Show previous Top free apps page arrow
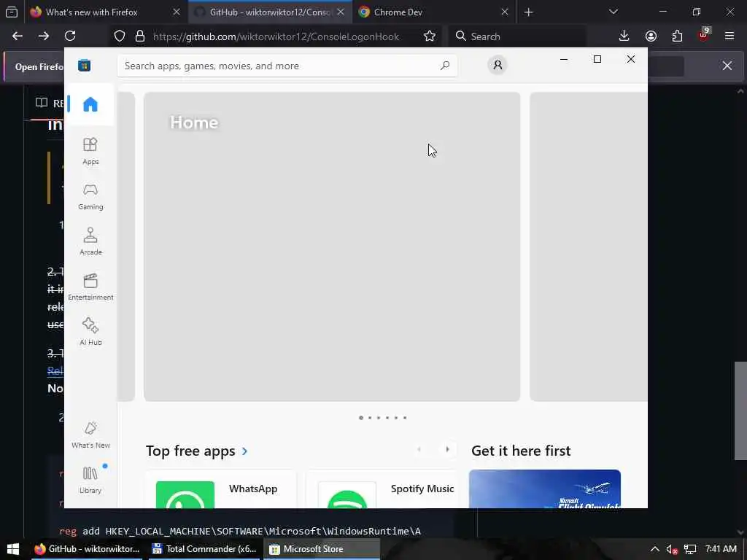The image size is (747, 560). pyautogui.click(x=419, y=449)
